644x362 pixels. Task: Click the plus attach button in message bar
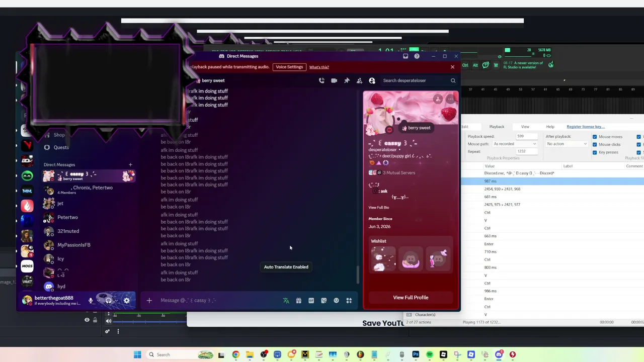coord(149,301)
